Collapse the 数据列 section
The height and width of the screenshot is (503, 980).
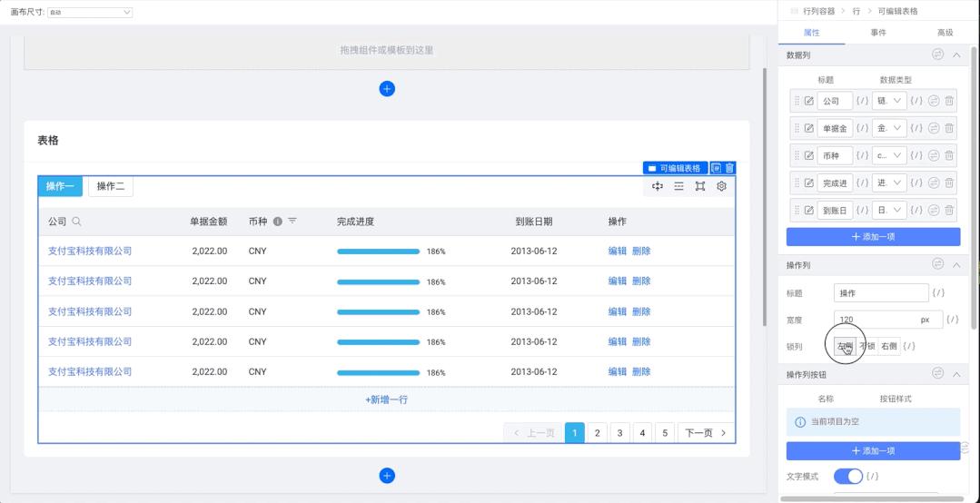[956, 55]
